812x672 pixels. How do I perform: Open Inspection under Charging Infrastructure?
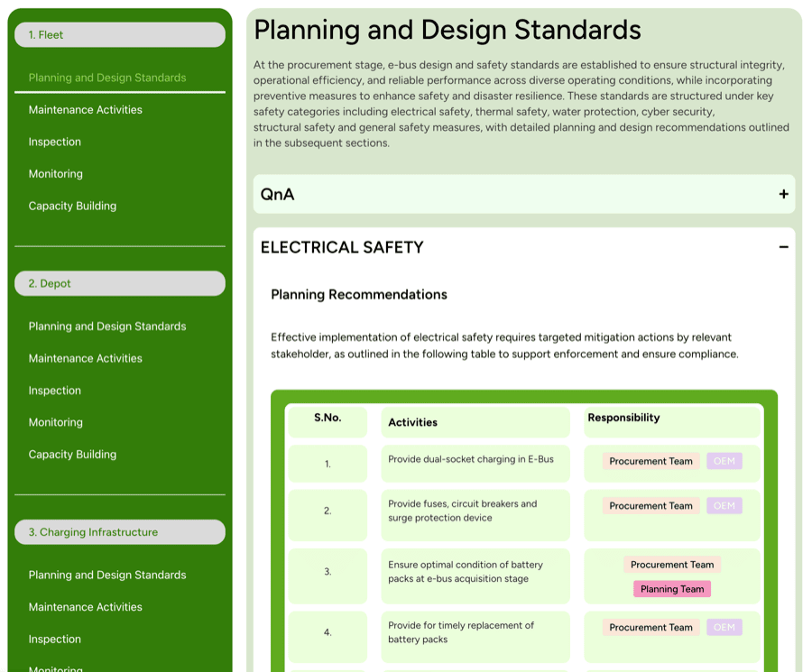click(55, 639)
